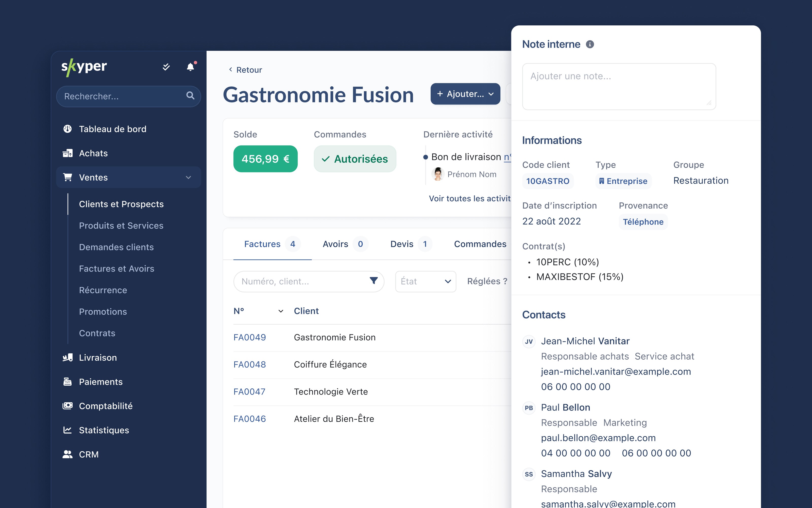Image resolution: width=812 pixels, height=508 pixels.
Task: Open Contrats submenu item
Action: click(x=97, y=333)
